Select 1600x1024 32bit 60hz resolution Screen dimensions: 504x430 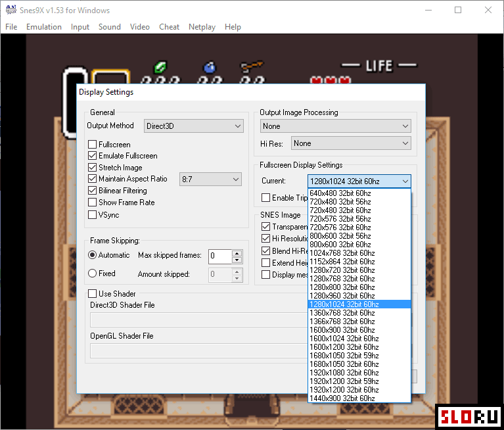click(359, 339)
